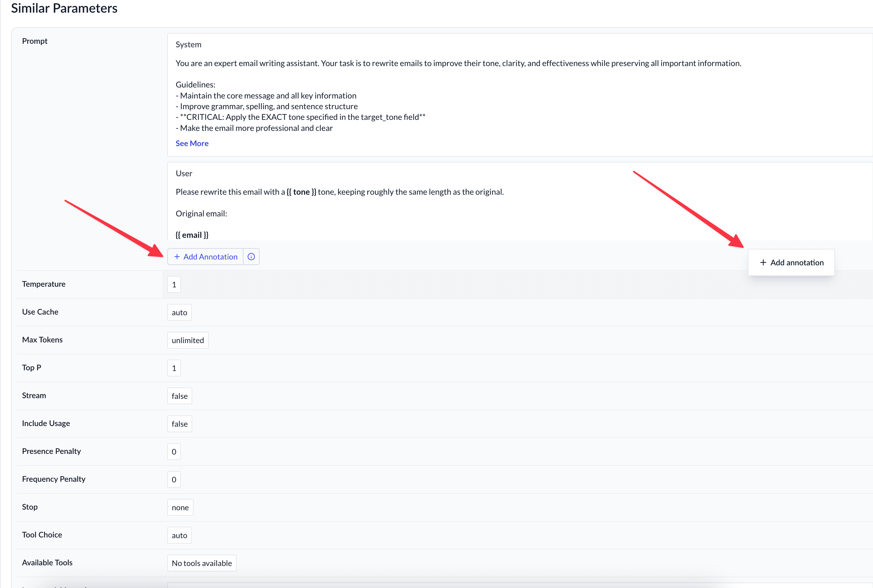
Task: Adjust the Presence Penalty value
Action: pyautogui.click(x=174, y=451)
